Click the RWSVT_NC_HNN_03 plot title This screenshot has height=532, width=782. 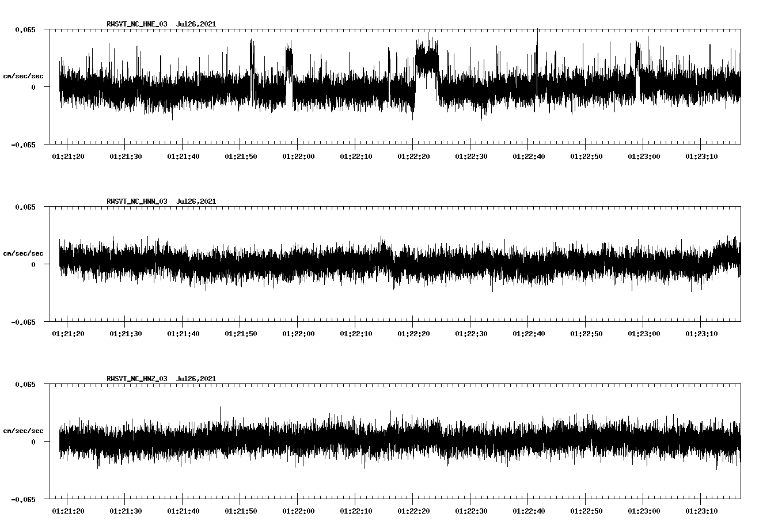coord(161,202)
